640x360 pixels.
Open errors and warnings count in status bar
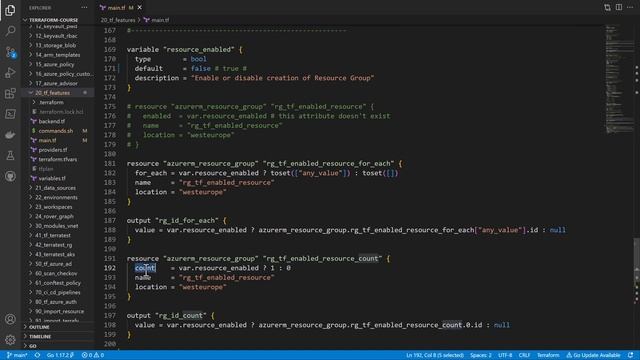coord(93,355)
